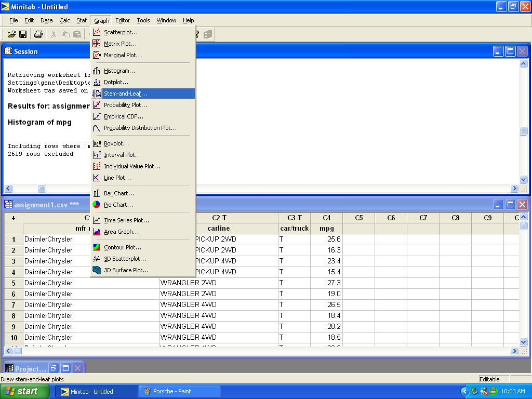Select the mpg cell with value 27.3
The width and height of the screenshot is (532, 399).
(326, 283)
